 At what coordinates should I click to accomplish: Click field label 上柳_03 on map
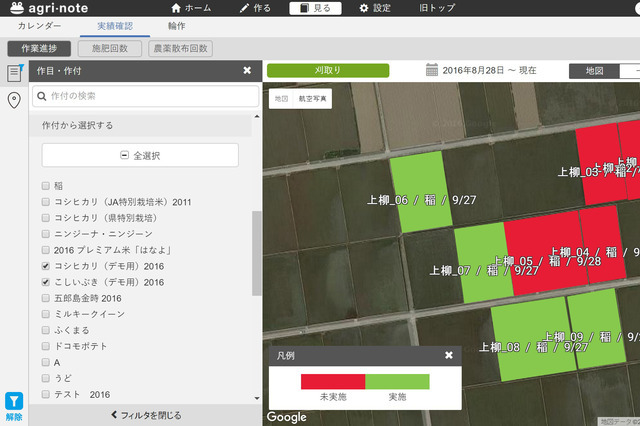578,172
